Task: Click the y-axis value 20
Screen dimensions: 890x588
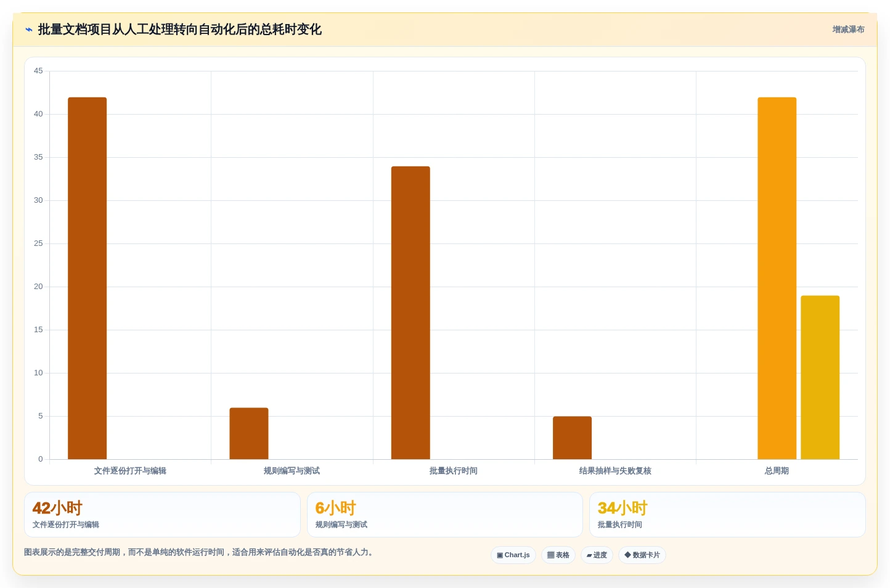Action: (x=38, y=287)
